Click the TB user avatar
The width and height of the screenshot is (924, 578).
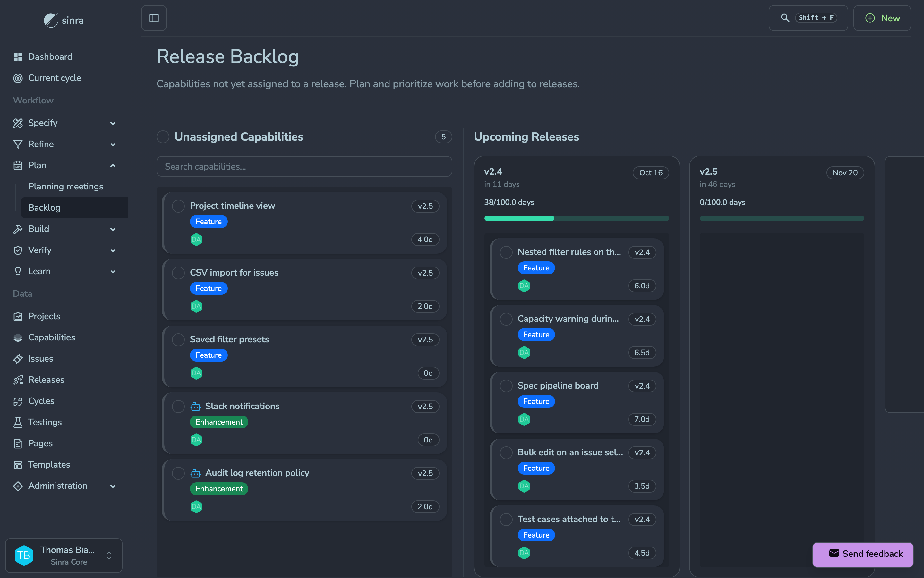click(24, 556)
